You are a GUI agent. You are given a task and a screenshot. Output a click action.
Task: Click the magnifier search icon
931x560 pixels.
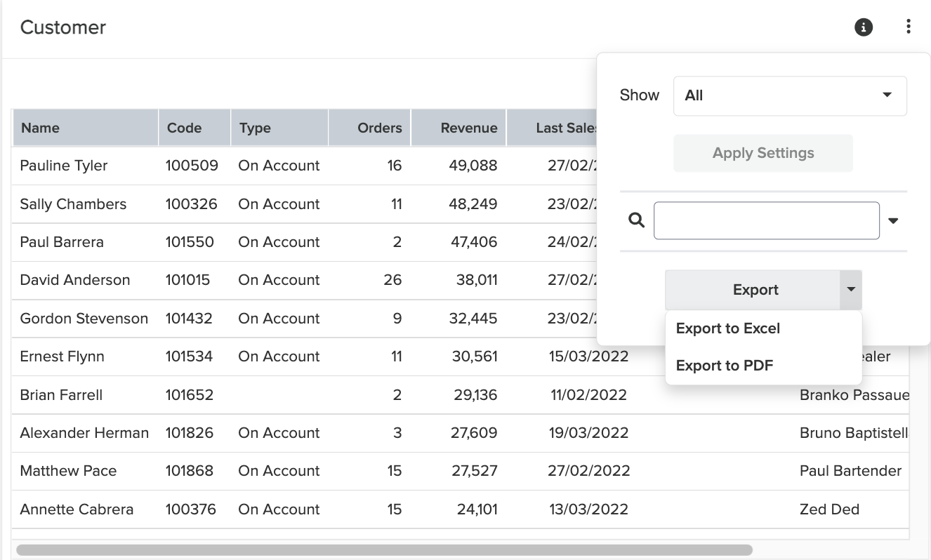pyautogui.click(x=636, y=220)
